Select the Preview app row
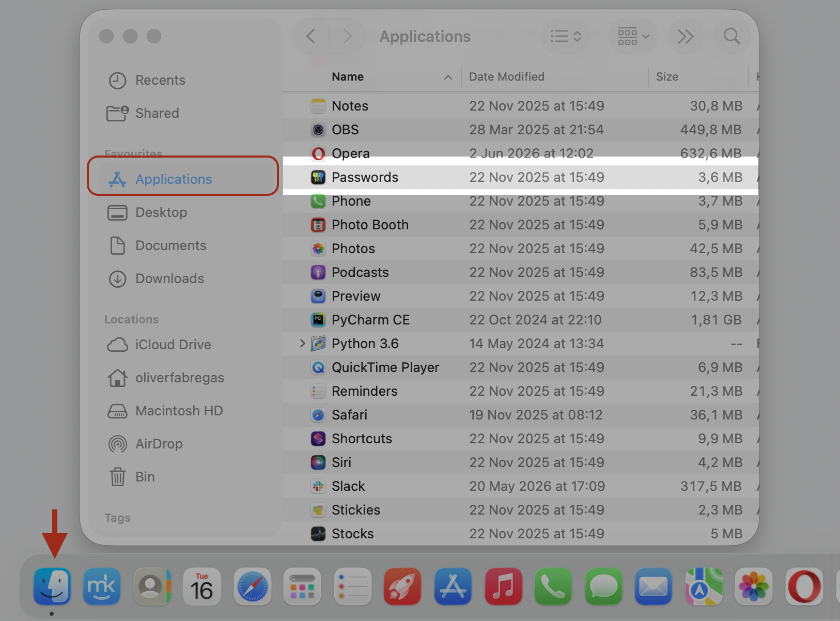Image resolution: width=840 pixels, height=621 pixels. 521,296
